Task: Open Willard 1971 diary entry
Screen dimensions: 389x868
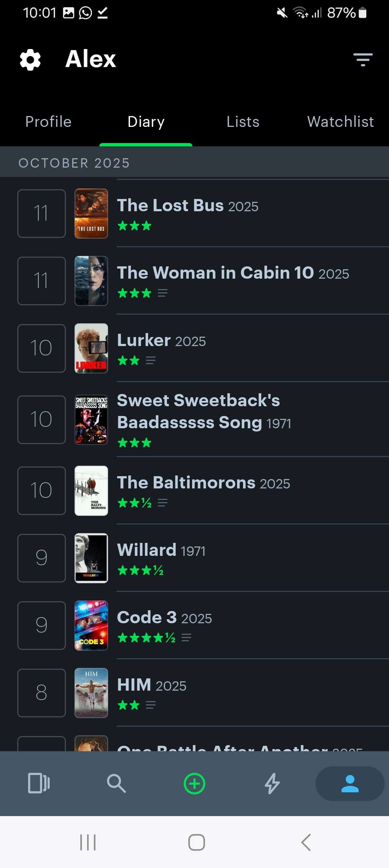Action: tap(161, 550)
